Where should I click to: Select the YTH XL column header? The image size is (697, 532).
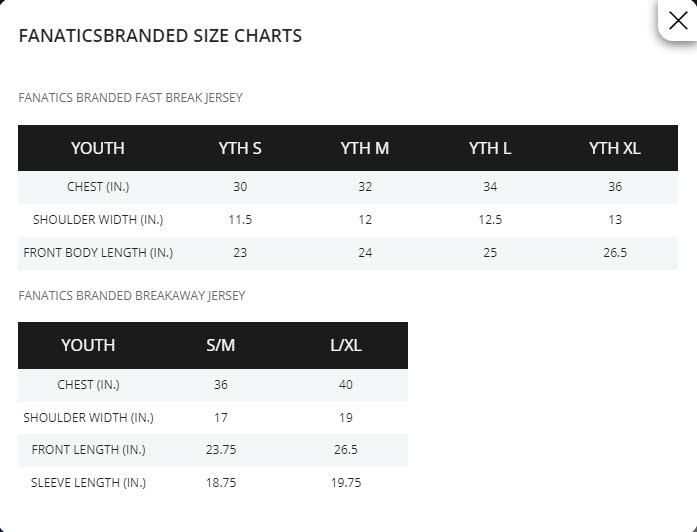point(615,148)
